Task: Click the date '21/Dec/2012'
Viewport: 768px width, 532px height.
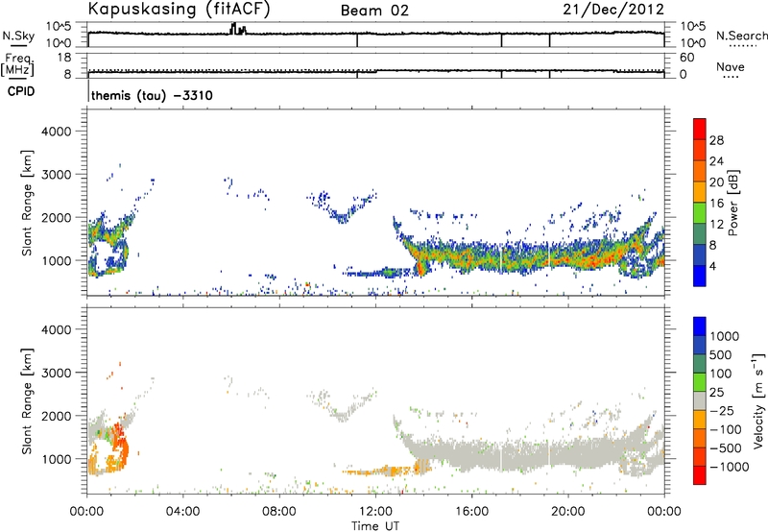Action: coord(613,10)
